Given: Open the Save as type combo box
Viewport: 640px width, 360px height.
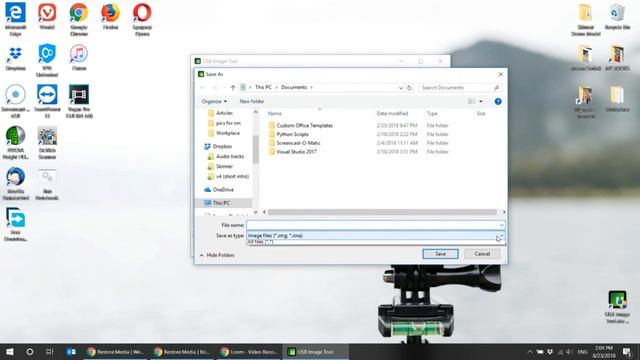Looking at the screenshot, I should coord(376,236).
